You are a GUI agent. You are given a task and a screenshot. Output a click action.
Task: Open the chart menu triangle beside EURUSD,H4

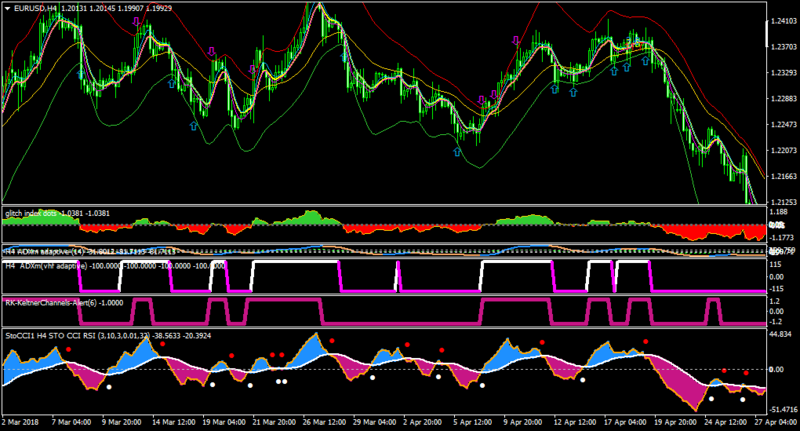click(8, 9)
